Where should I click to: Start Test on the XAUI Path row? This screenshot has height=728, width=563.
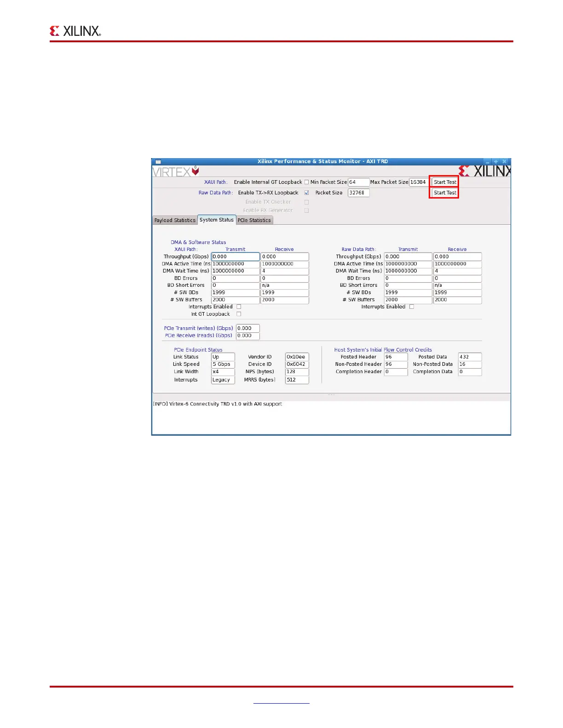pos(445,182)
